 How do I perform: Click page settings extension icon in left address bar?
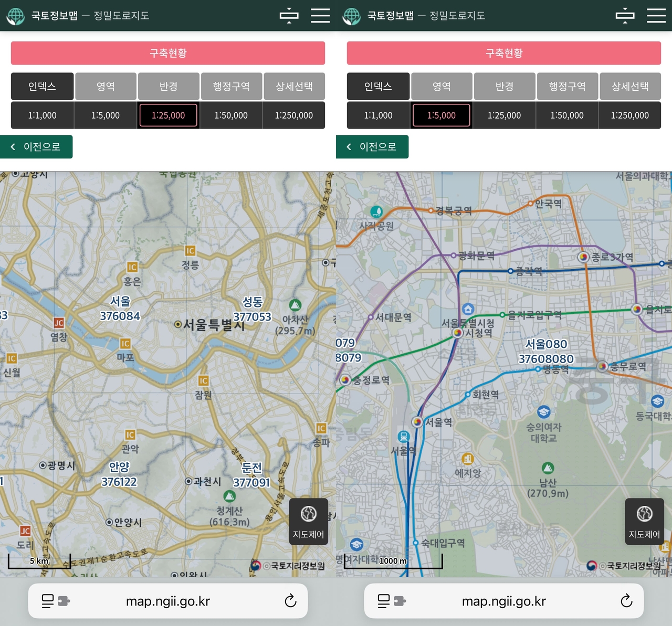pyautogui.click(x=56, y=601)
